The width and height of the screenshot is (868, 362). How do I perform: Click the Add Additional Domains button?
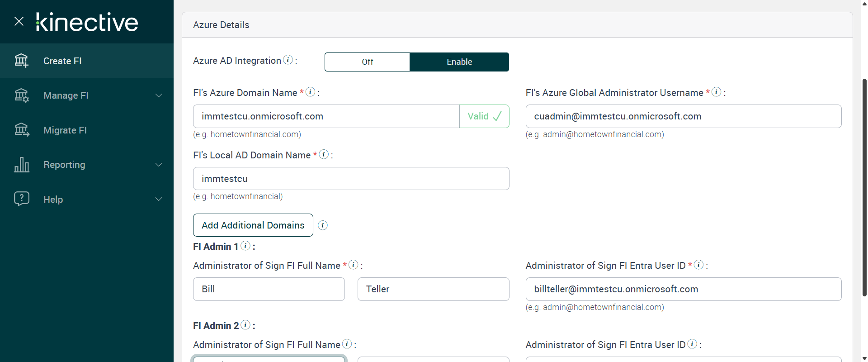tap(253, 225)
